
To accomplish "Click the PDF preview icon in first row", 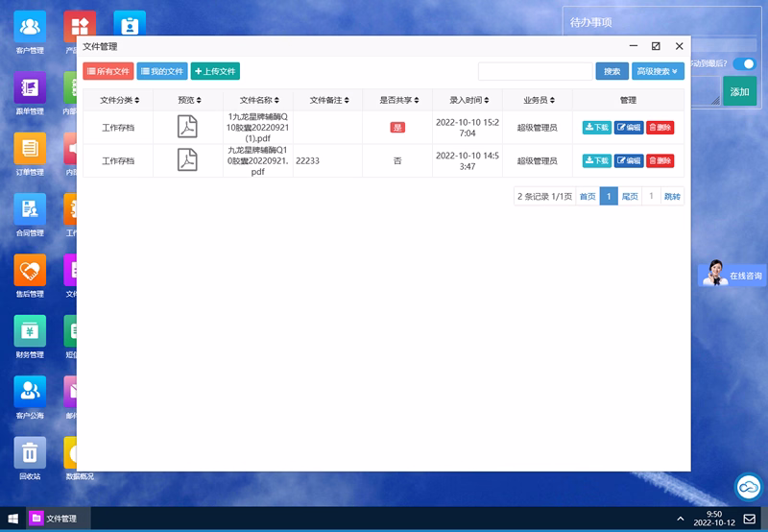I will tap(188, 127).
